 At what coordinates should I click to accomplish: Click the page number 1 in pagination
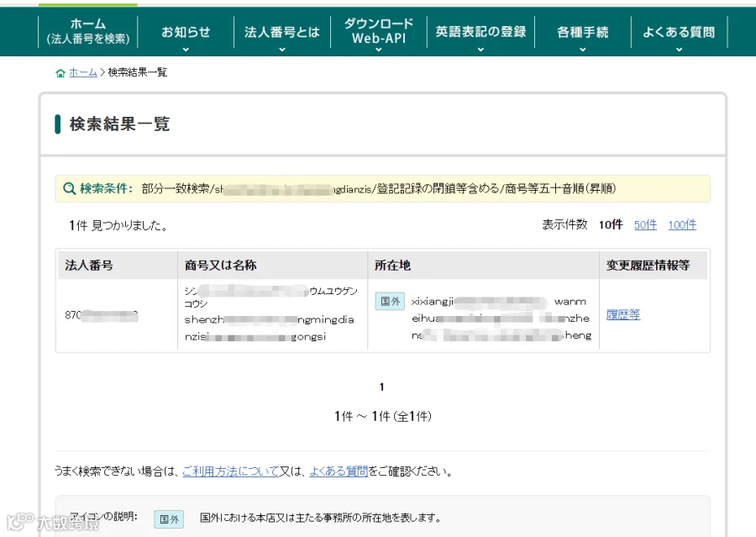[x=382, y=387]
